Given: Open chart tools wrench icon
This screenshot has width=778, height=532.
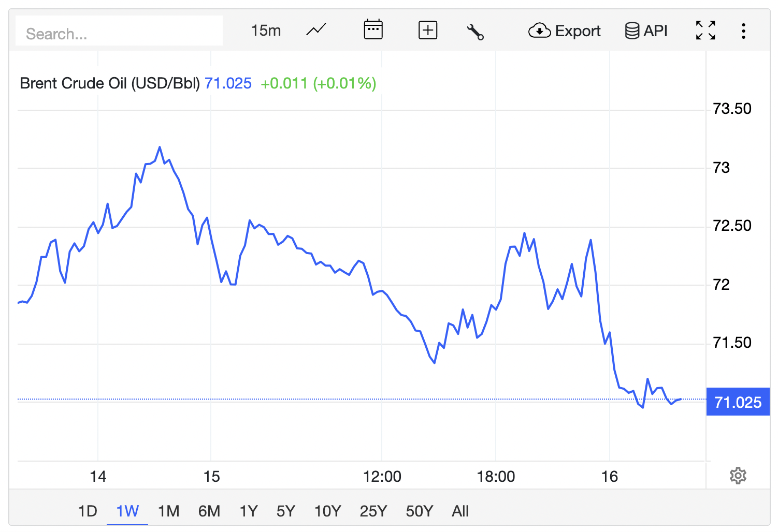Looking at the screenshot, I should (x=475, y=32).
